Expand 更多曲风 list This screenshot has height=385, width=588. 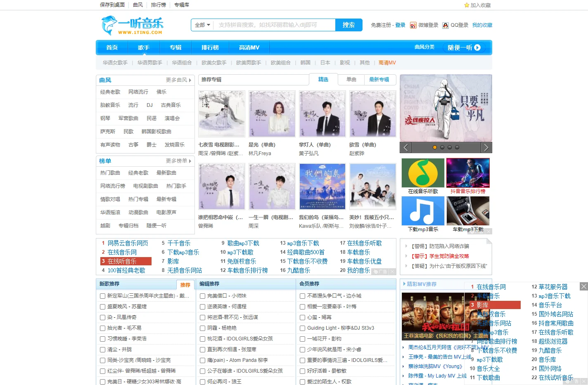(x=178, y=80)
